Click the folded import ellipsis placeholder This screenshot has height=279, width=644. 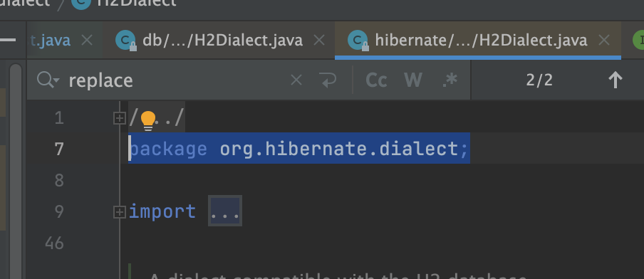224,211
